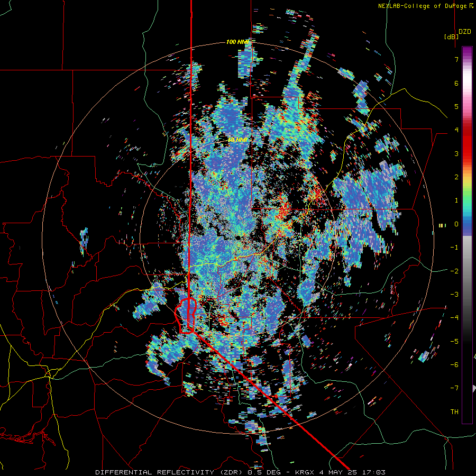This screenshot has height=476, width=476.
Task: Click the -1 dB scale label
Action: (454, 248)
